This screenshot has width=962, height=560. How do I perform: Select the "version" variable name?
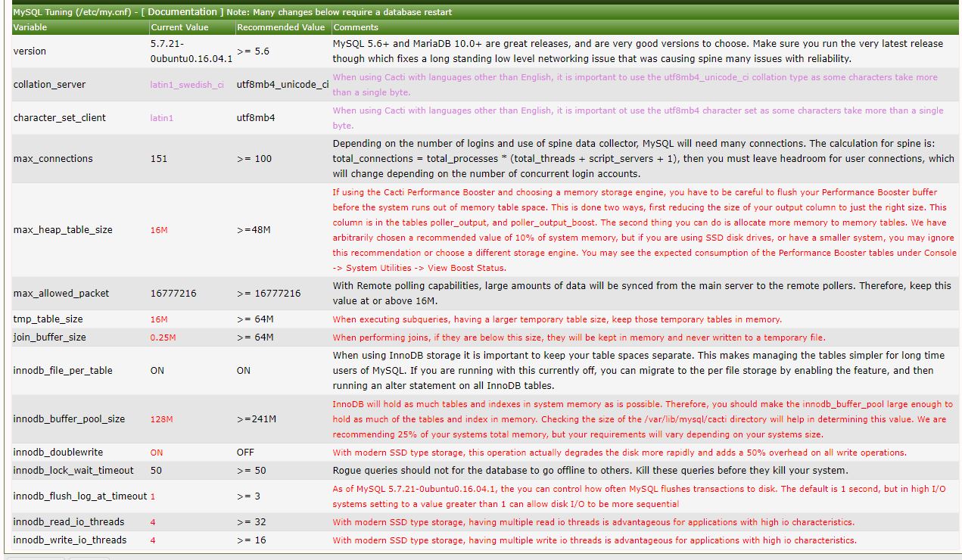(30, 51)
